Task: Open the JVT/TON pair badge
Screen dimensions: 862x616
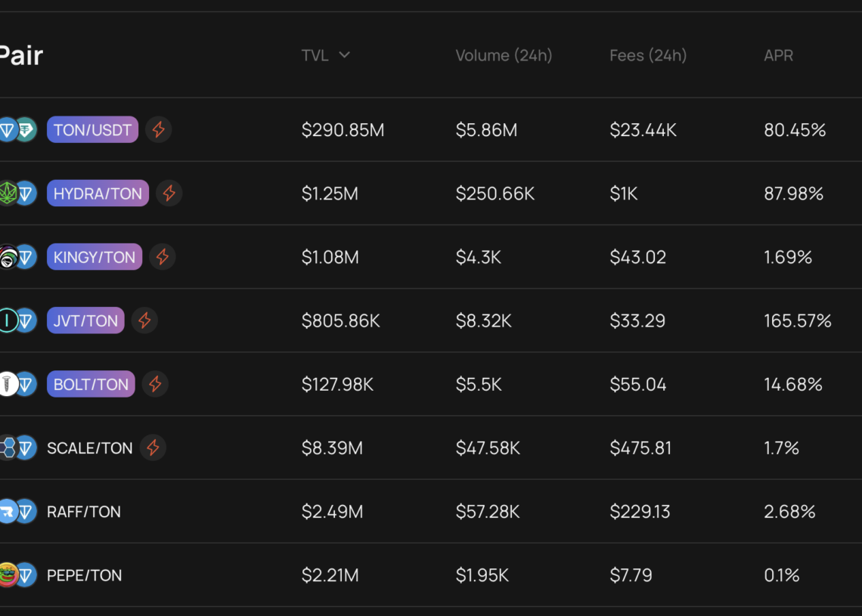Action: click(x=85, y=320)
